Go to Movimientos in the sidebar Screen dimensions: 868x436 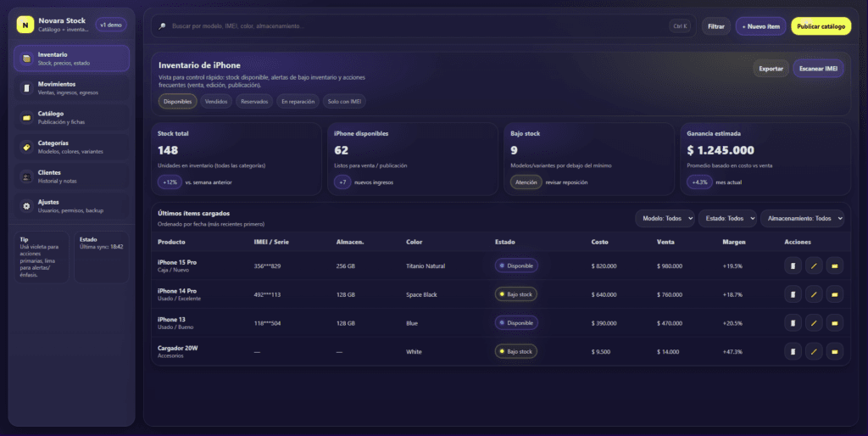click(72, 88)
